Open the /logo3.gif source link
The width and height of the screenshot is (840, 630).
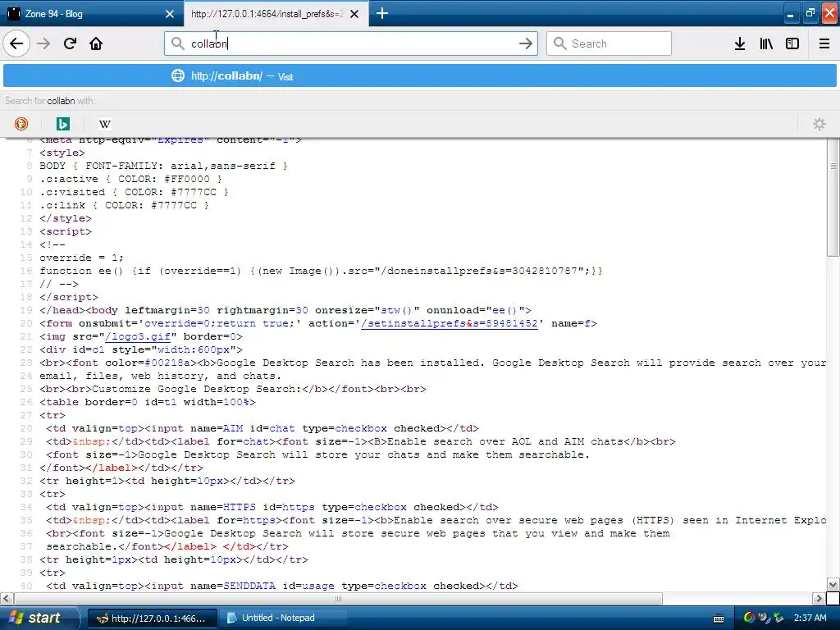138,336
